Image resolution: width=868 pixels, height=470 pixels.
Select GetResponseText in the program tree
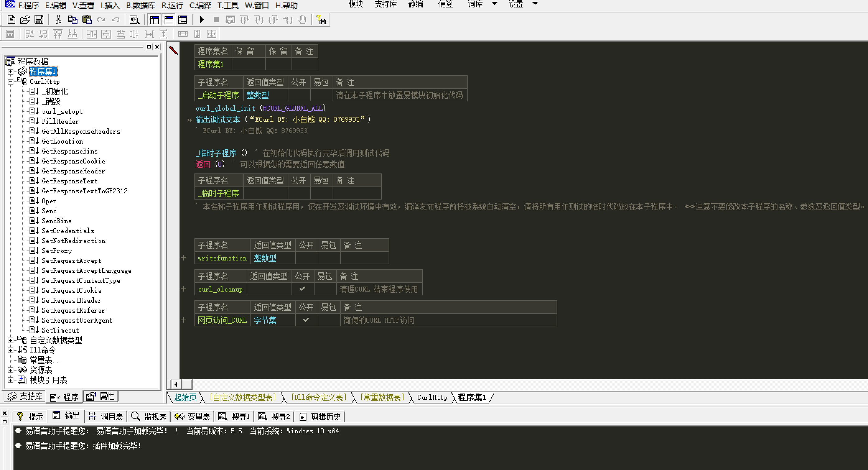pos(69,181)
